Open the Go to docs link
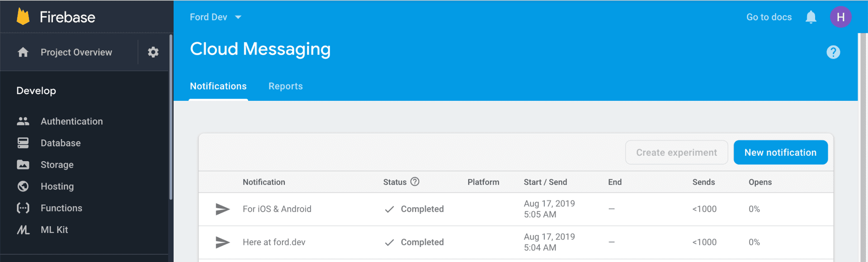 click(x=769, y=17)
